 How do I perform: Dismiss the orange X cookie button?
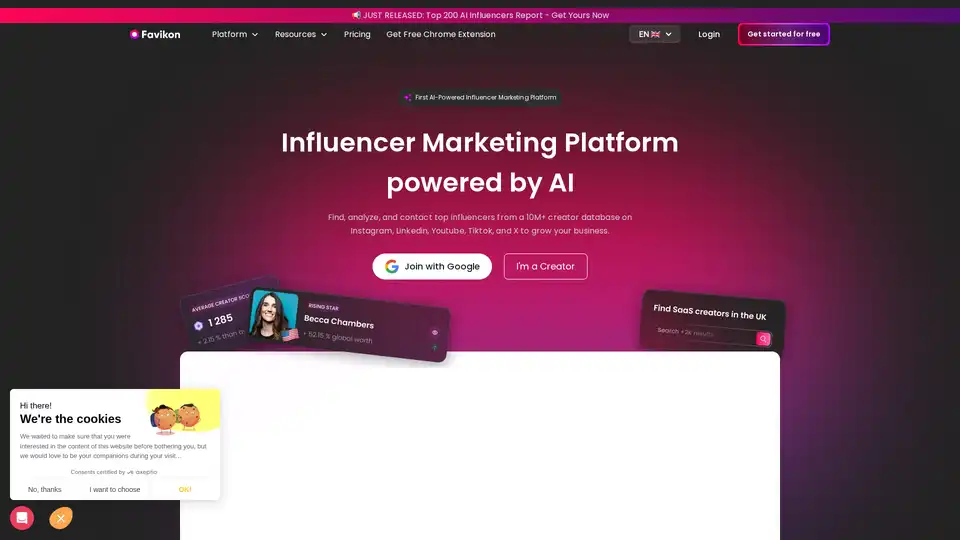pyautogui.click(x=61, y=518)
